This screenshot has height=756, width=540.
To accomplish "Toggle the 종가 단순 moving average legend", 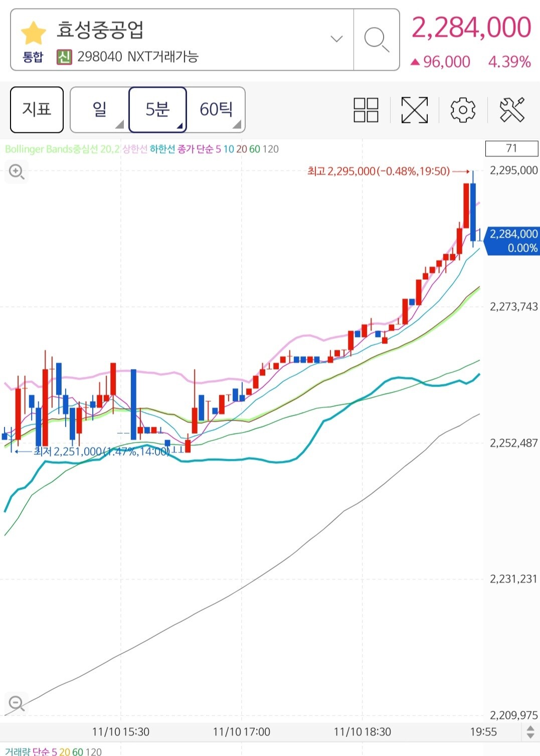I will point(196,149).
